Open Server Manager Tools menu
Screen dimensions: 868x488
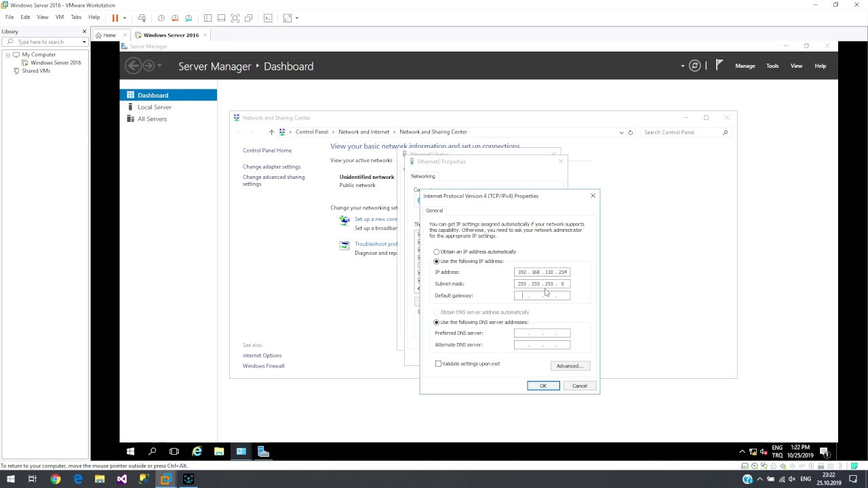tap(772, 66)
